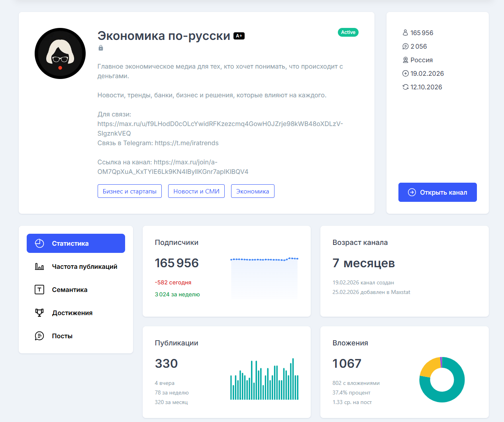Screen dimensions: 504x422
Task: Click the green Active status badge
Action: click(x=348, y=32)
